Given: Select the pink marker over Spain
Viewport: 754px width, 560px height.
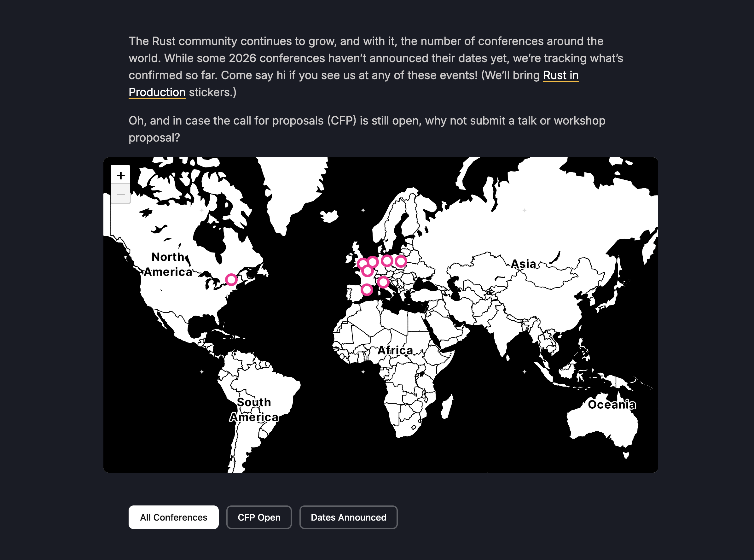Looking at the screenshot, I should click(367, 290).
